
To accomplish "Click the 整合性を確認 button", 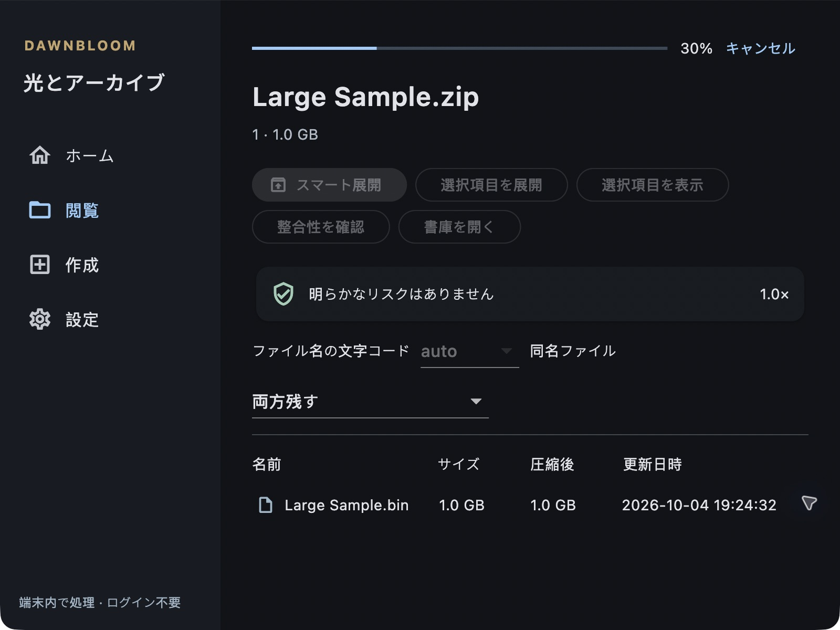I will 321,227.
